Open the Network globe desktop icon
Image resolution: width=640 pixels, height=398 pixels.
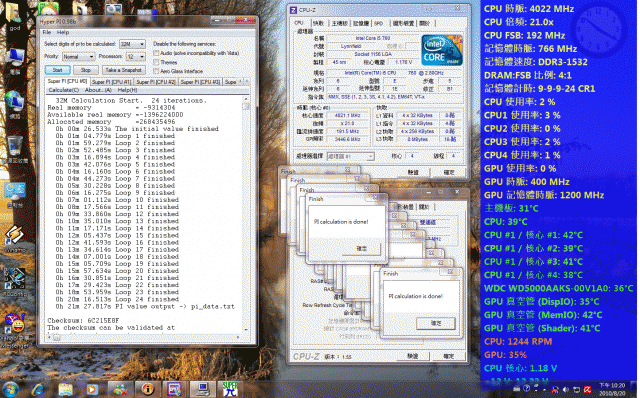[15, 104]
